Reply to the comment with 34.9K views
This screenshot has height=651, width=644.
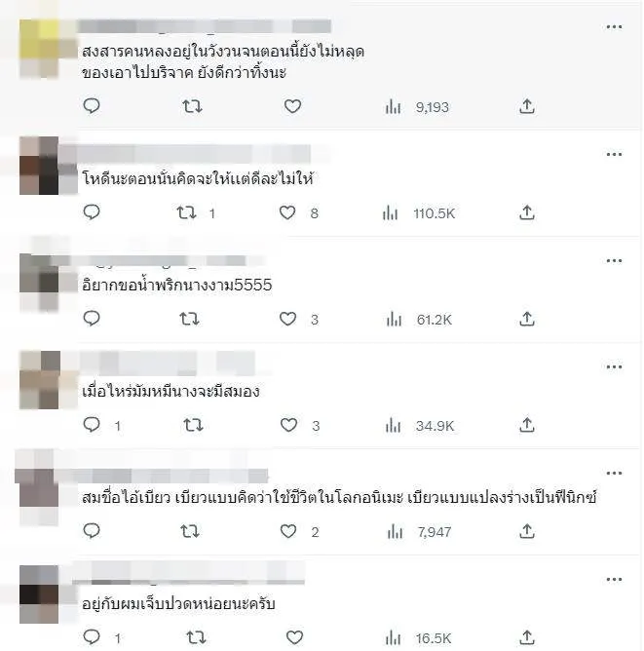pos(92,425)
